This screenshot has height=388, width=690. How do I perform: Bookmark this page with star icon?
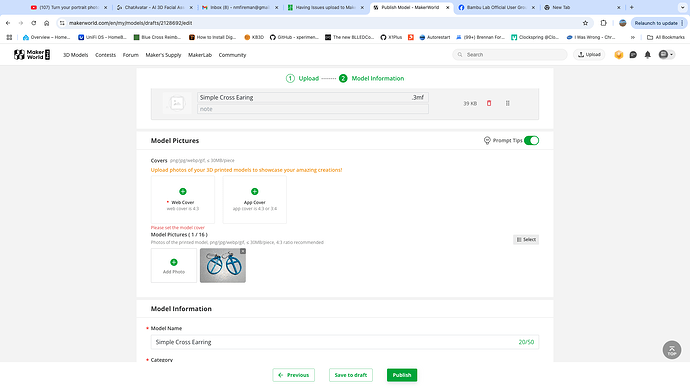(585, 23)
